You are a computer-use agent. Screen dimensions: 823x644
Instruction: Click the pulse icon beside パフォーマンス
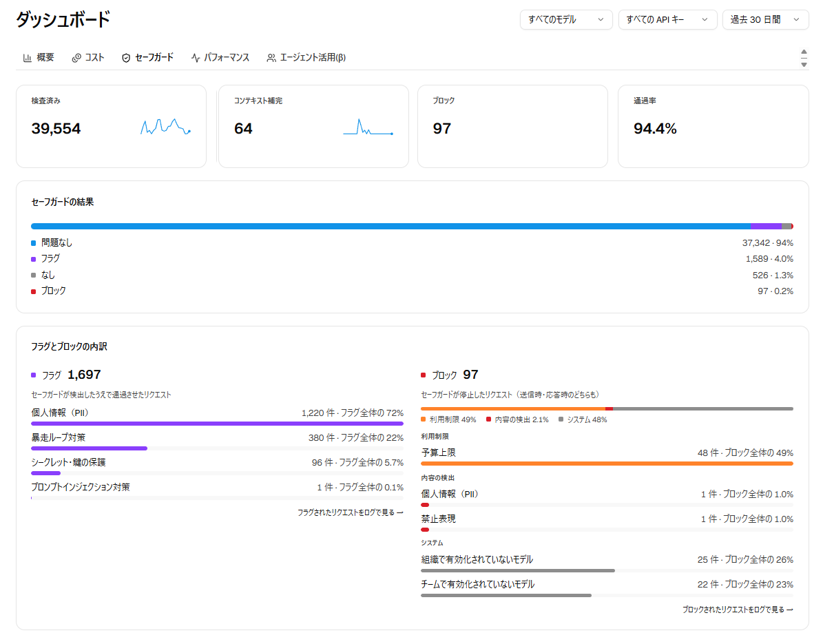click(x=196, y=59)
